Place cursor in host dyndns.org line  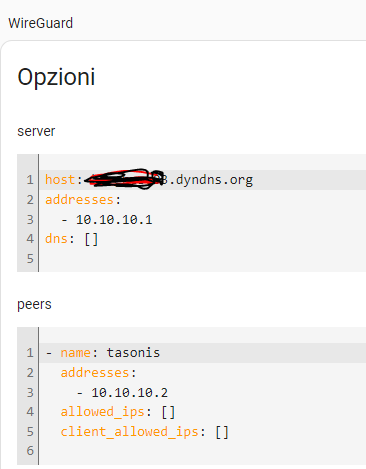pos(202,180)
